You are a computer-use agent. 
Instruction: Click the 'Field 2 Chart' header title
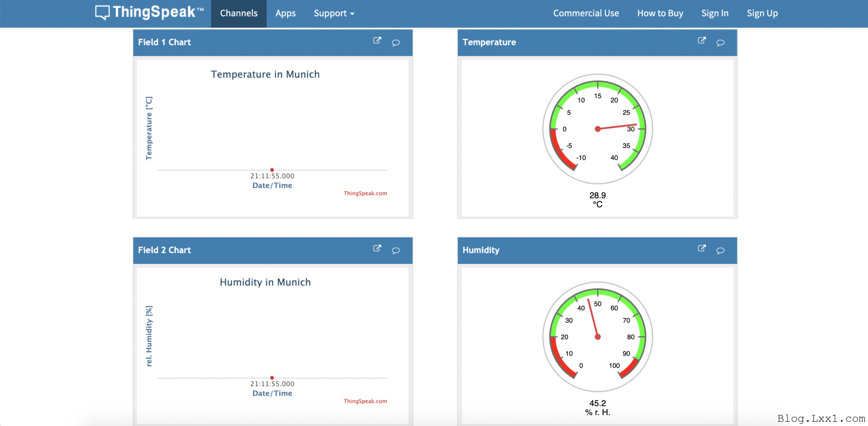tap(164, 250)
